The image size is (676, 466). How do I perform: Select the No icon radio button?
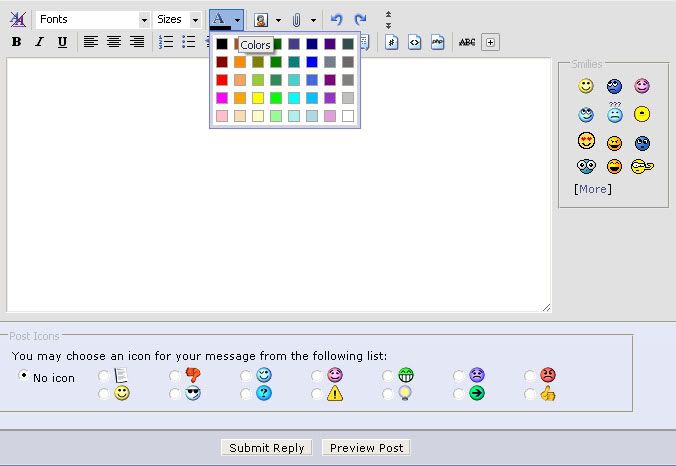tap(23, 376)
